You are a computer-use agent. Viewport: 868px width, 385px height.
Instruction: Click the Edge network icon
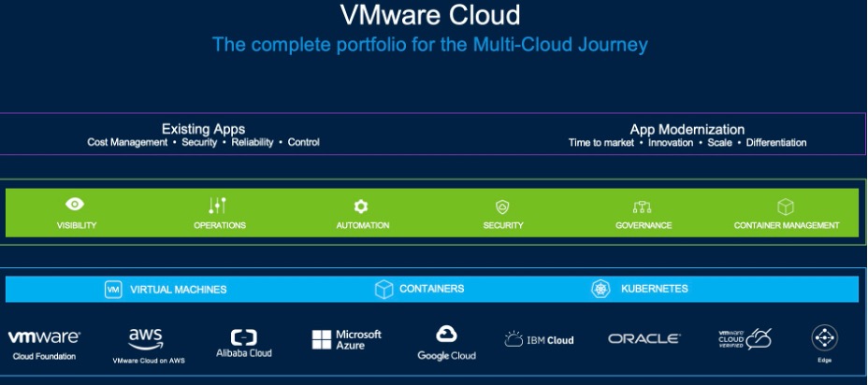pyautogui.click(x=824, y=337)
